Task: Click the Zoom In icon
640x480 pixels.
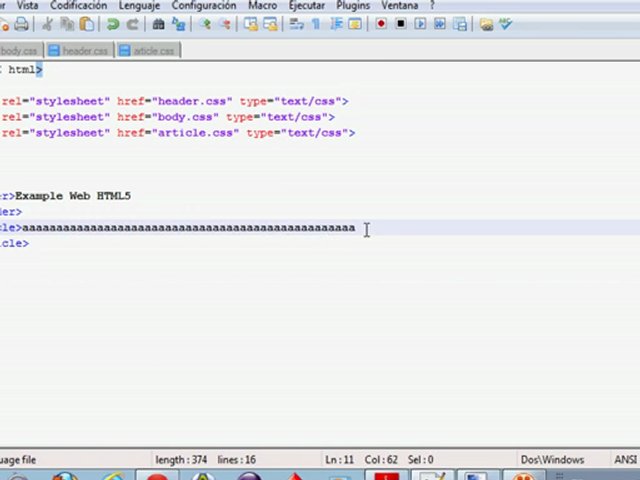Action: (x=204, y=24)
